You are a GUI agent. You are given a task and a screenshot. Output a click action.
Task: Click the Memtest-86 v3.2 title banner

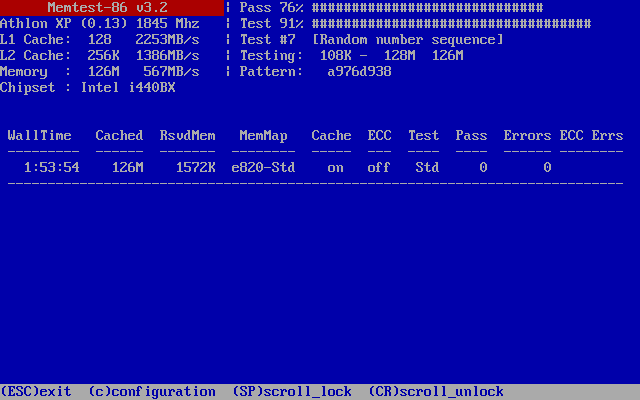[112, 8]
